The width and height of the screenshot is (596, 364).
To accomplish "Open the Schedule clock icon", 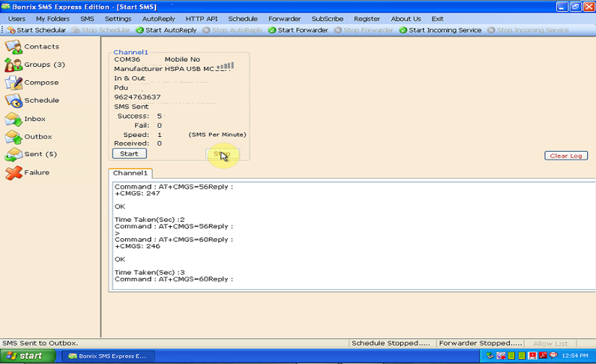I will (x=14, y=101).
